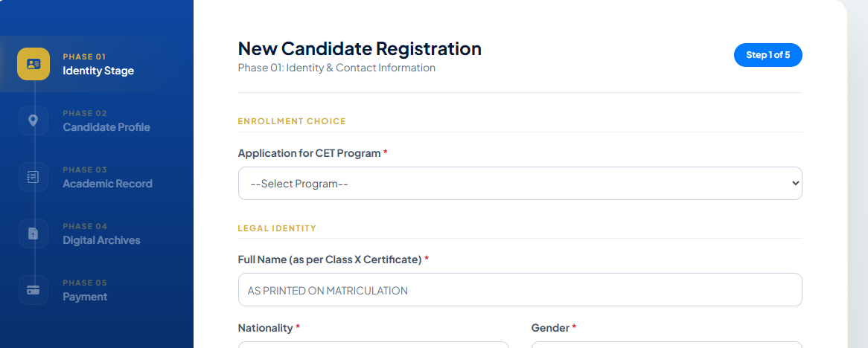Click the Academic Record document icon
The height and width of the screenshot is (348, 868).
[x=33, y=177]
